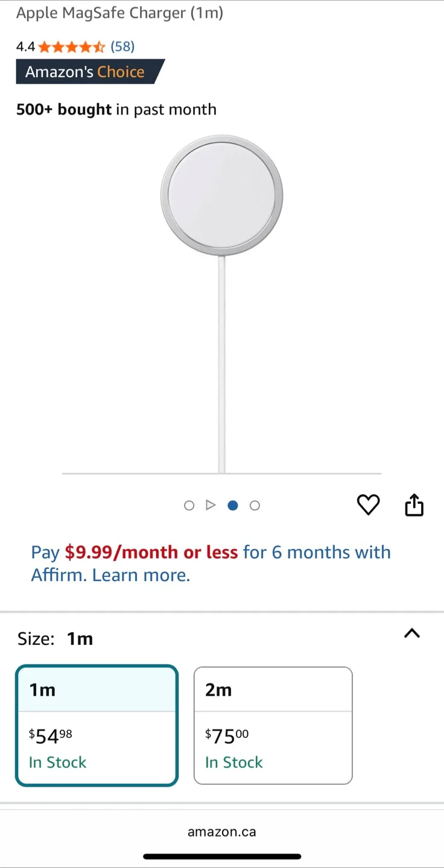Screen dimensions: 444x868
Task: Tap the orange star rating
Action: tap(72, 46)
